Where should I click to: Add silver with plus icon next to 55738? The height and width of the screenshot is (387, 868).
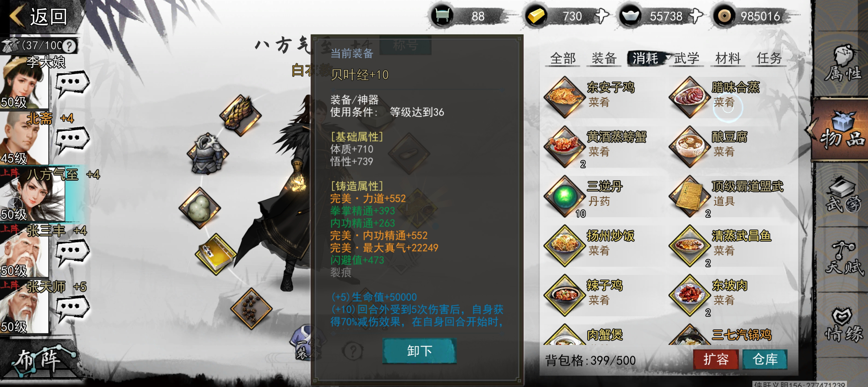[x=696, y=16]
